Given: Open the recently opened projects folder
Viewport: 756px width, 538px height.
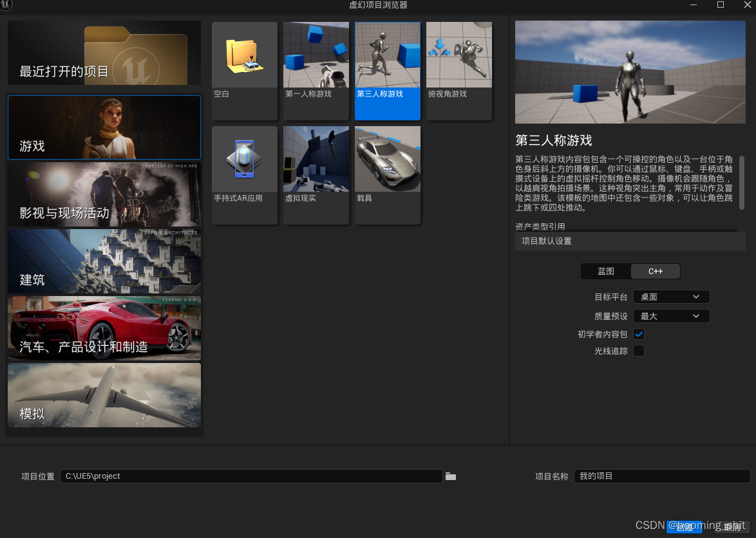Looking at the screenshot, I should point(104,53).
